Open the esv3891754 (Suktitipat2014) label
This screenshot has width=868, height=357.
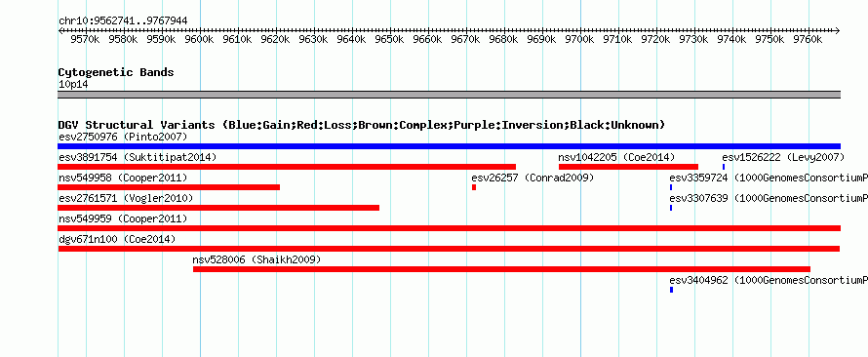click(138, 157)
